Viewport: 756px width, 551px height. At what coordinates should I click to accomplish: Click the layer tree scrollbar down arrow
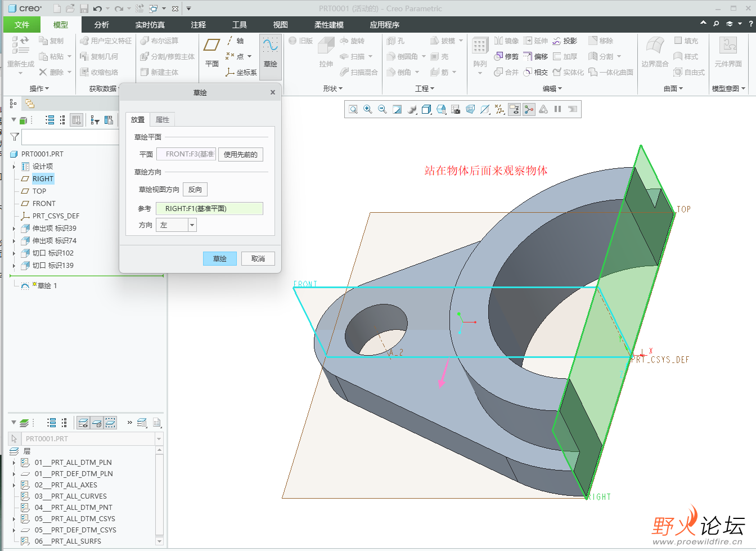[160, 541]
